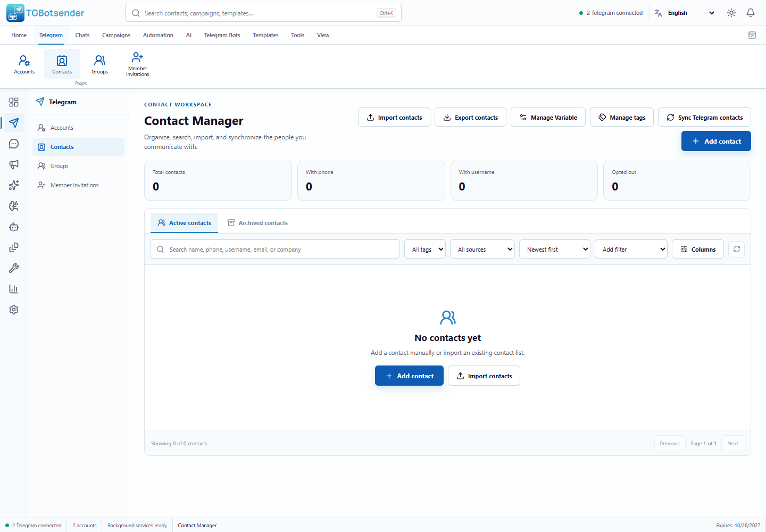Open the notifications bell
Viewport: 766px width, 532px height.
tap(751, 13)
